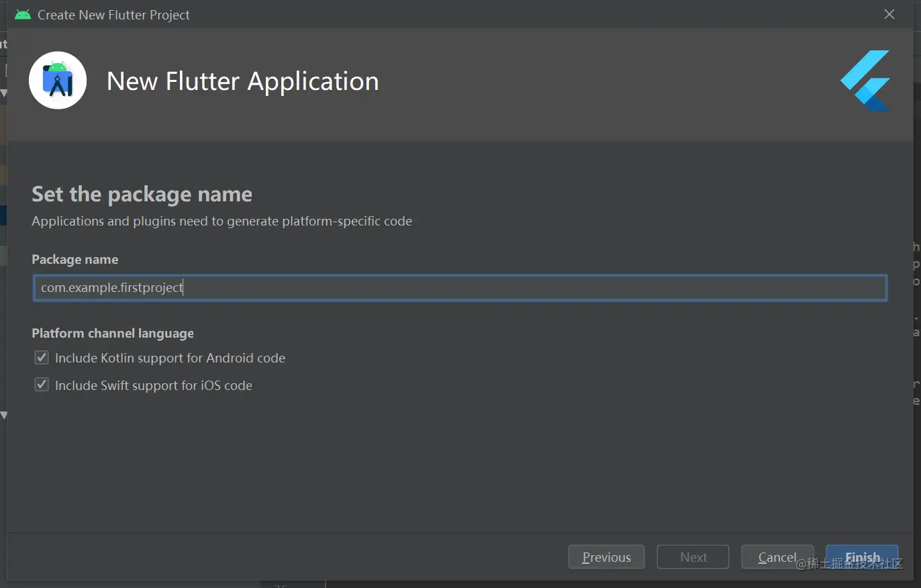
Task: Cancel the new project wizard
Action: (777, 557)
